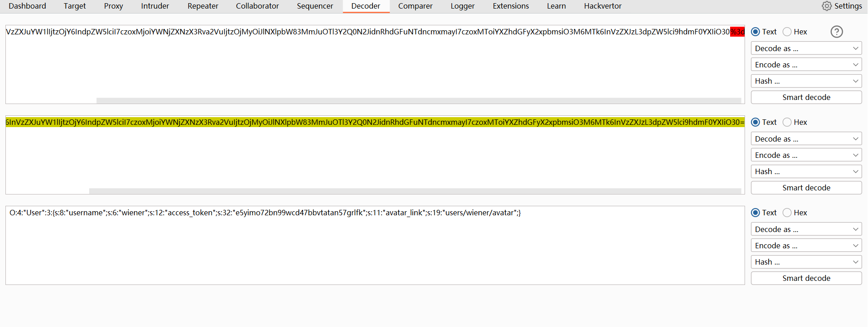The width and height of the screenshot is (868, 327).
Task: Switch to the Intruder tab
Action: (155, 6)
